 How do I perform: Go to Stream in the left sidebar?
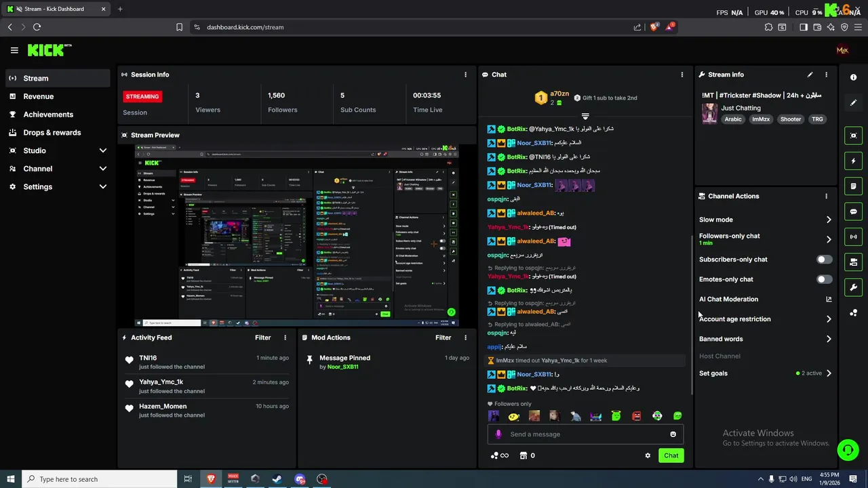pos(58,79)
